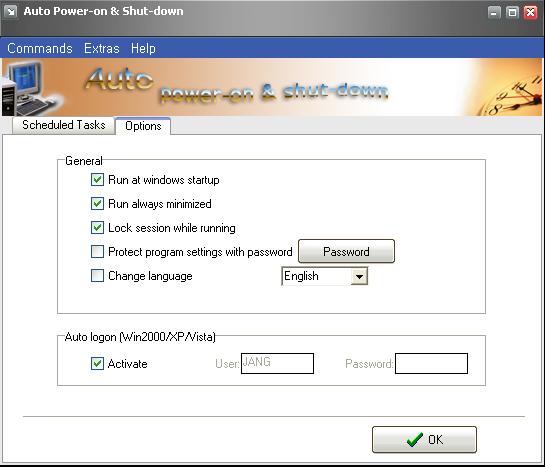This screenshot has height=467, width=545.
Task: Click the User field containing JANG
Action: [x=277, y=363]
